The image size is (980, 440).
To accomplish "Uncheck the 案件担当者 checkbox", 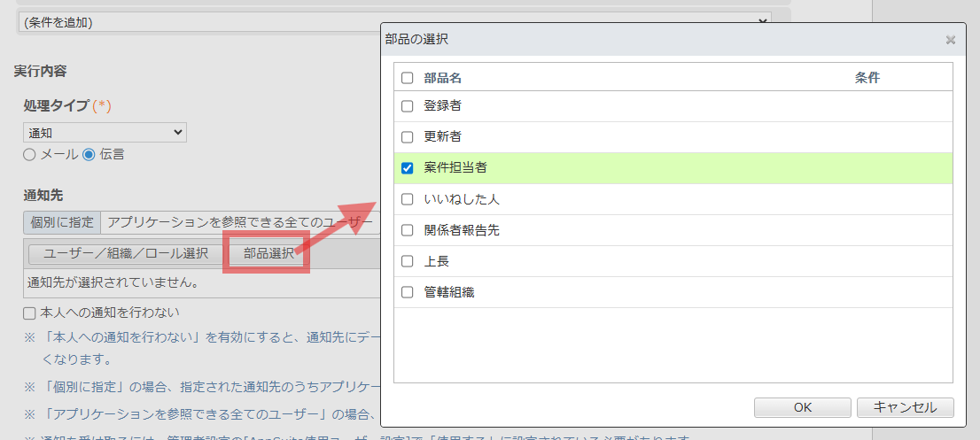I will pyautogui.click(x=408, y=168).
